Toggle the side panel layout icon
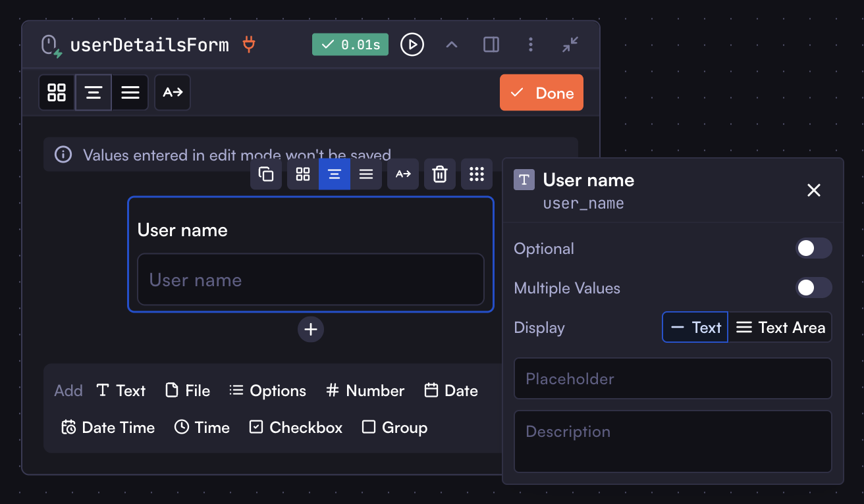The width and height of the screenshot is (864, 504). click(x=491, y=45)
